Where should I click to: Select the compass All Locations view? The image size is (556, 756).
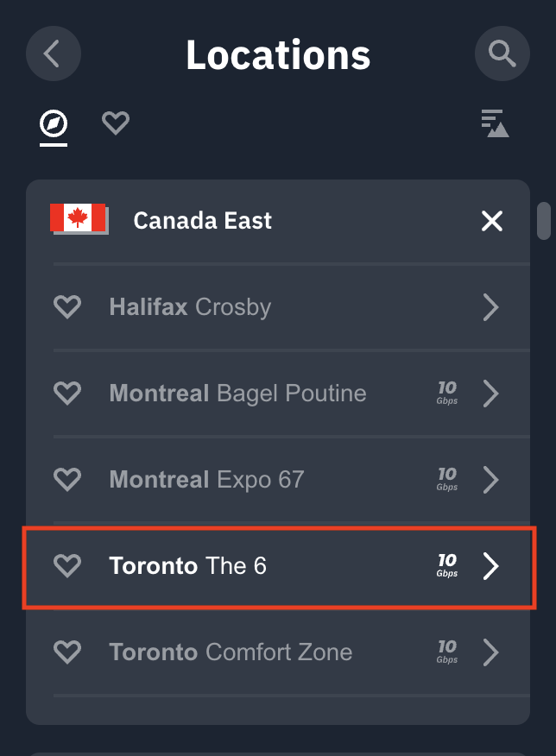[53, 123]
